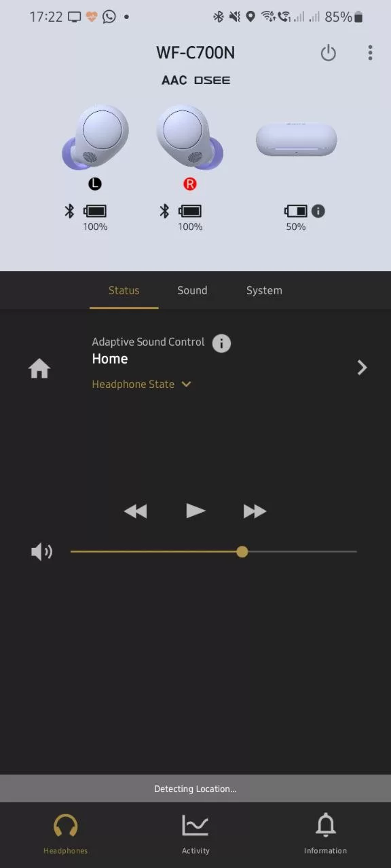The width and height of the screenshot is (391, 868).
Task: Switch to the System tab
Action: (x=264, y=290)
